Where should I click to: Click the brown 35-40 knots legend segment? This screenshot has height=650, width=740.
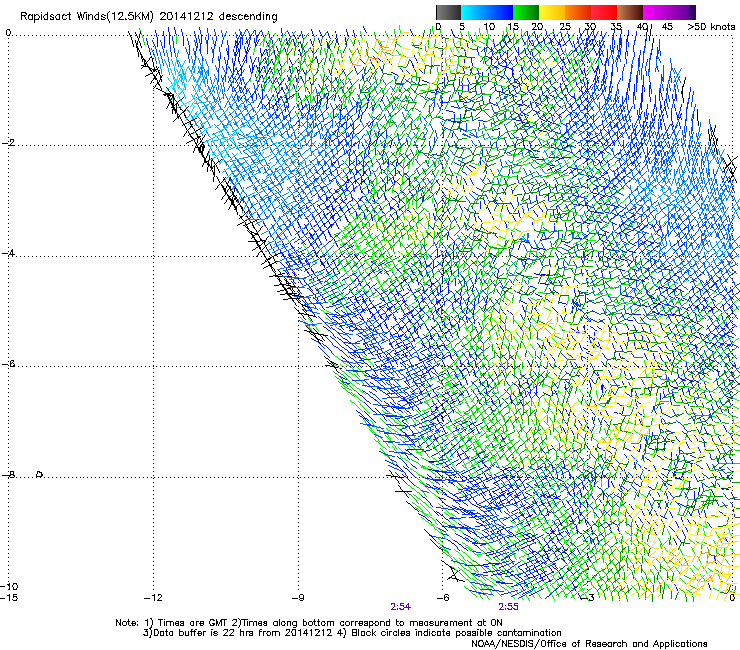point(630,12)
